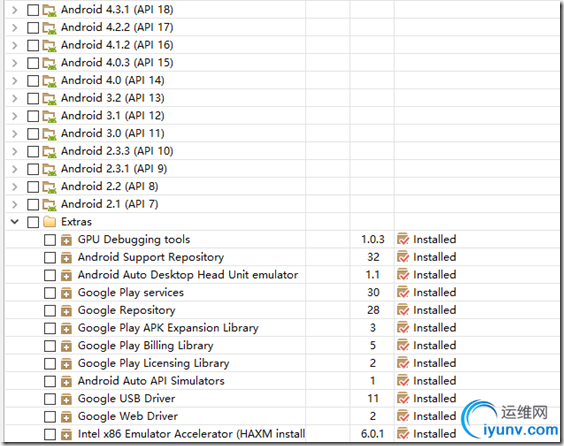The image size is (564, 446).
Task: Click the Google Repository row label
Action: point(127,310)
